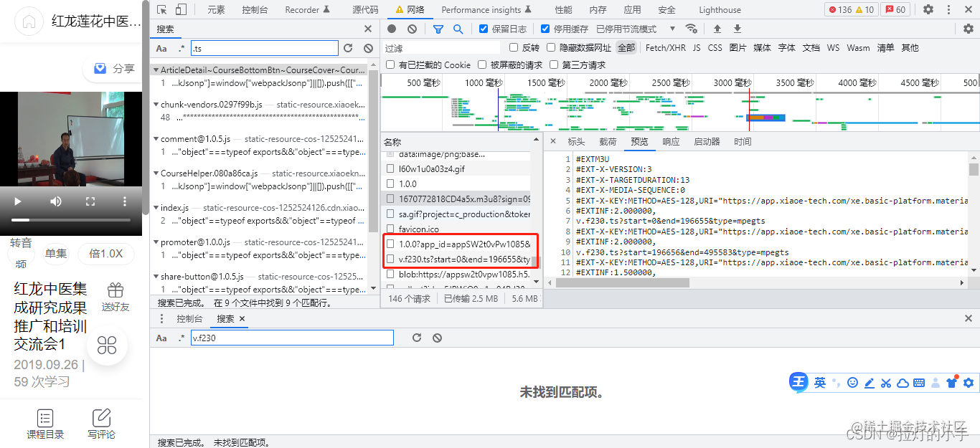Click the import HAR file upload icon
This screenshot has height=448, width=980.
[717, 28]
